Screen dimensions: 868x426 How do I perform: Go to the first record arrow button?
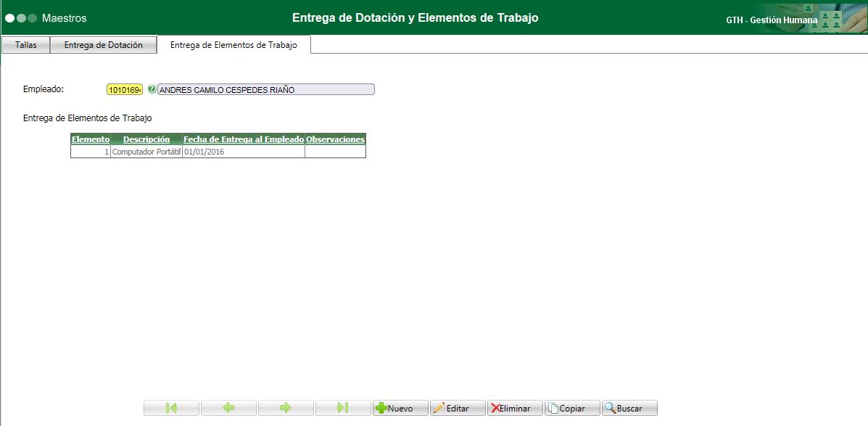[171, 409]
